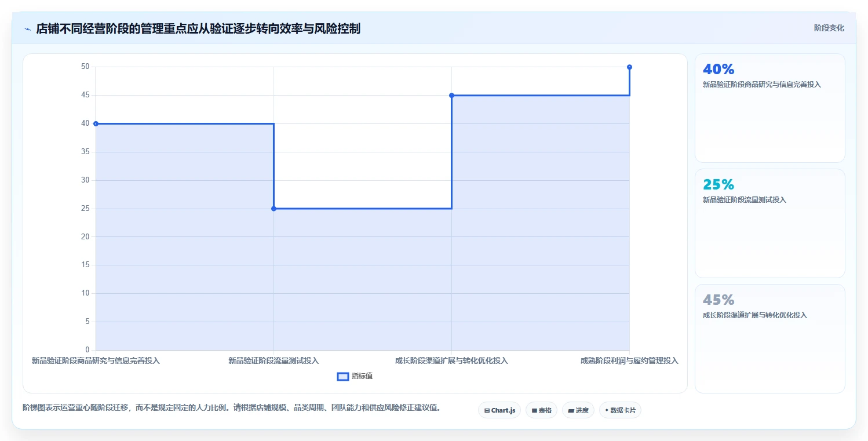Screen dimensions: 868x441
Task: Open the Chart.js chip
Action: pos(499,410)
